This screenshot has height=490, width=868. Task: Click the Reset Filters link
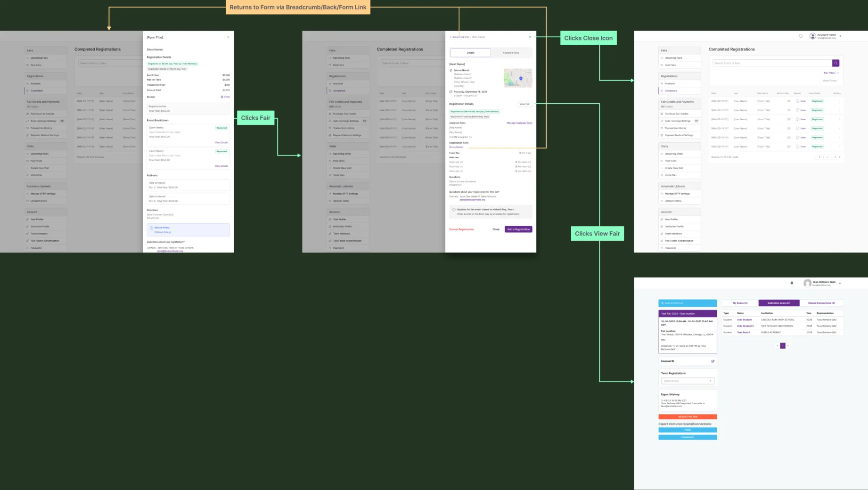pos(830,81)
